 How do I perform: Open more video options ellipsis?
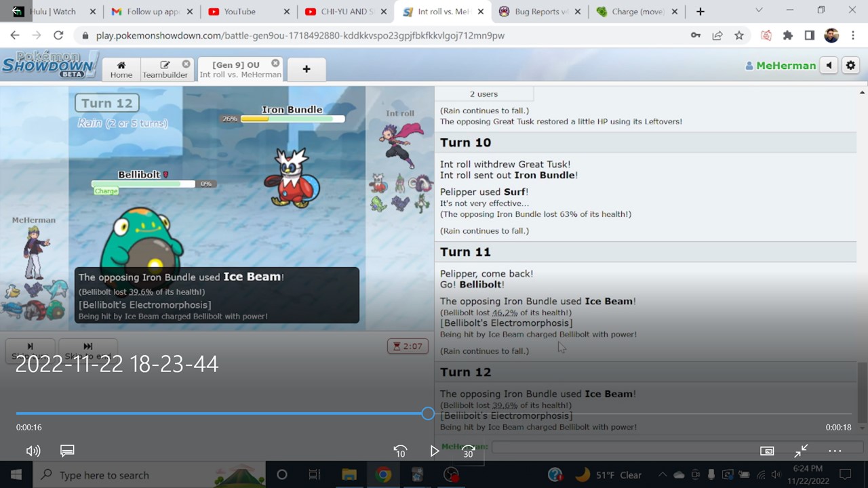pos(835,451)
